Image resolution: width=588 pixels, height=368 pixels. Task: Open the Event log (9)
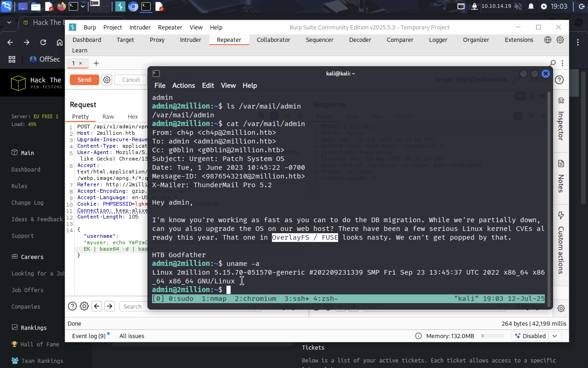pos(89,336)
